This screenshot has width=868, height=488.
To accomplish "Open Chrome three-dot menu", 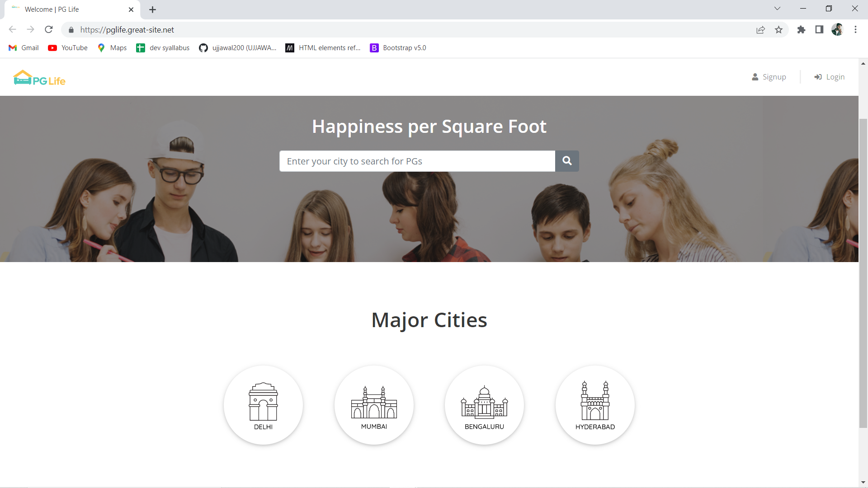I will (855, 30).
